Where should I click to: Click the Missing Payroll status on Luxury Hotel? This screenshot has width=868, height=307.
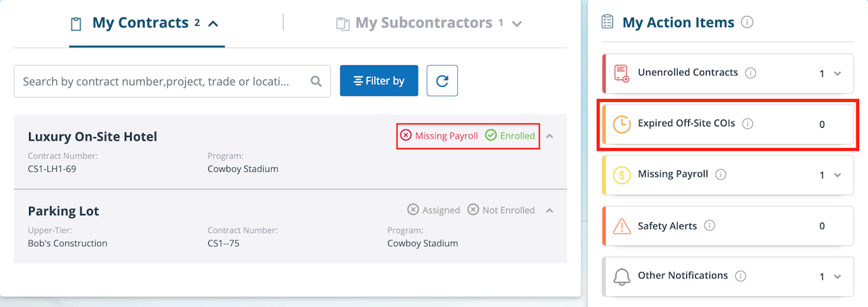coord(439,136)
